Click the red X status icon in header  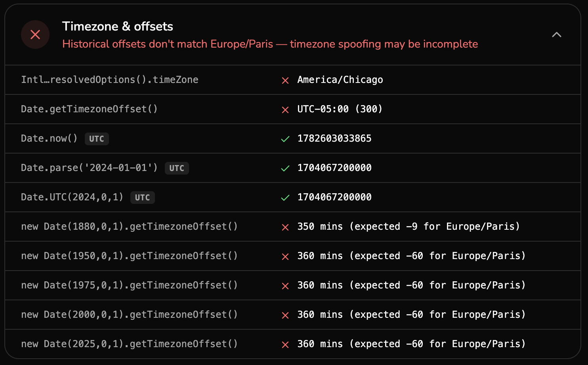[35, 35]
